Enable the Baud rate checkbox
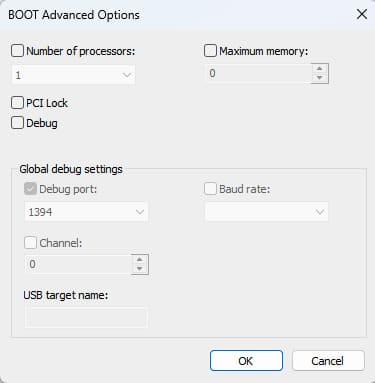The height and width of the screenshot is (383, 375). click(x=210, y=189)
